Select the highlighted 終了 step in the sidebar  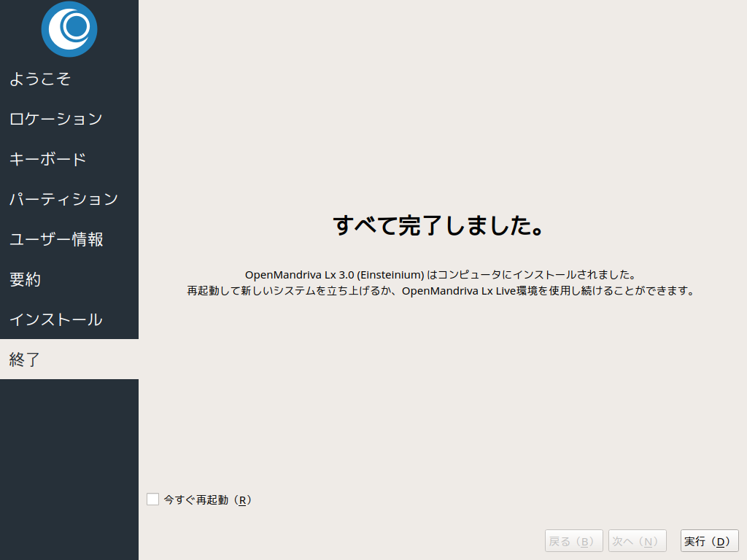click(69, 359)
